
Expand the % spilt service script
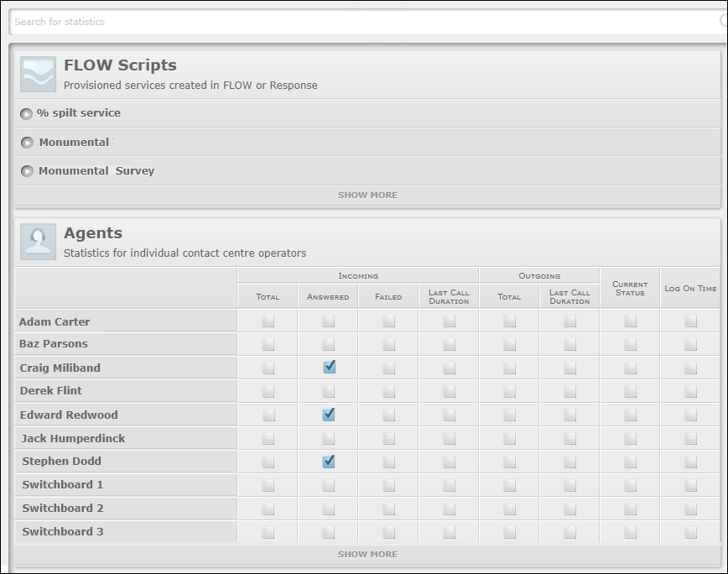click(27, 113)
